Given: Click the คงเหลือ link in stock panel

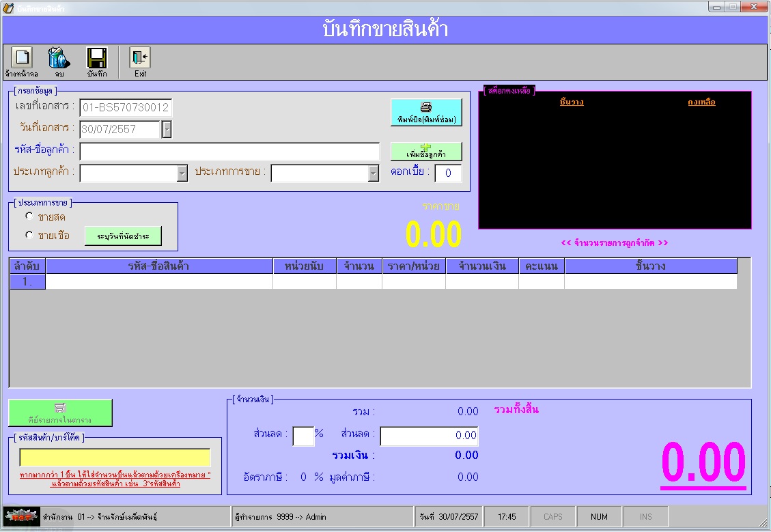Looking at the screenshot, I should (x=701, y=102).
